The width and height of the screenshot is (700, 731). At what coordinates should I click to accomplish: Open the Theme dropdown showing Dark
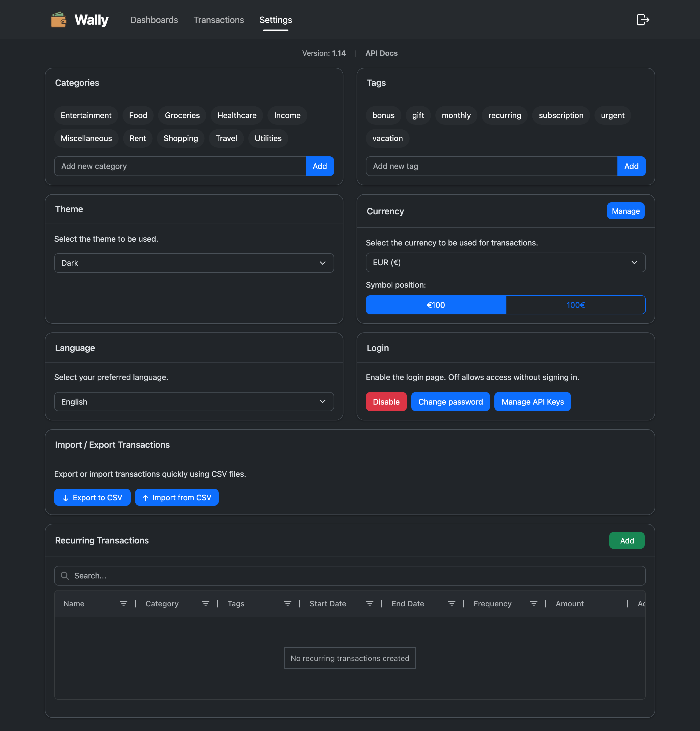point(194,263)
